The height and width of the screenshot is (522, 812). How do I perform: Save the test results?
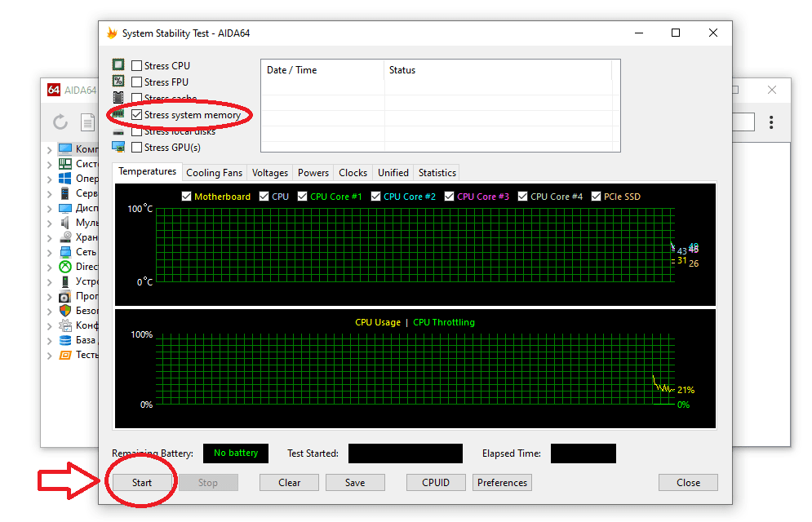355,483
